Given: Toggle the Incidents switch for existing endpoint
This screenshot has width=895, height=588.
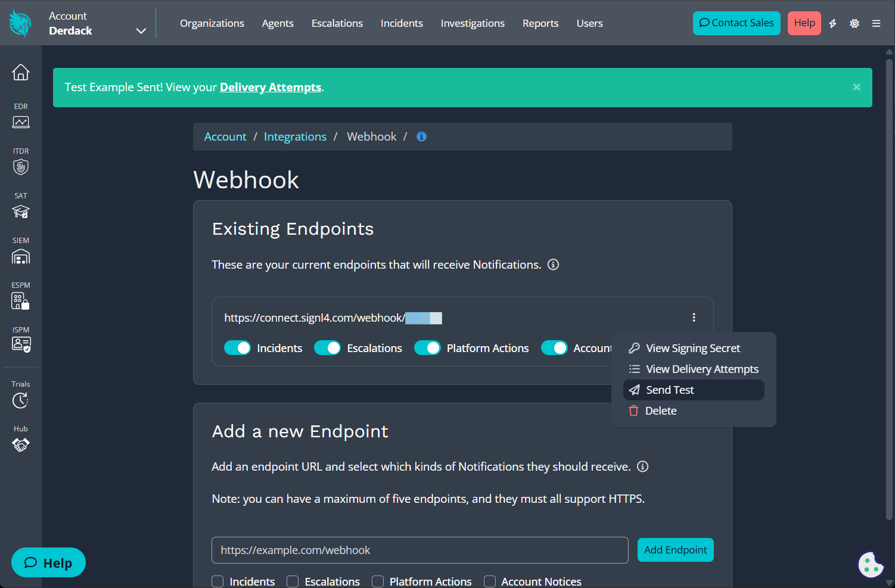Looking at the screenshot, I should point(237,348).
